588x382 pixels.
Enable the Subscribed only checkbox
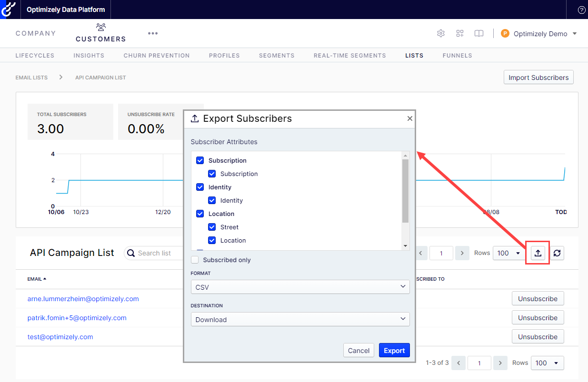[195, 260]
